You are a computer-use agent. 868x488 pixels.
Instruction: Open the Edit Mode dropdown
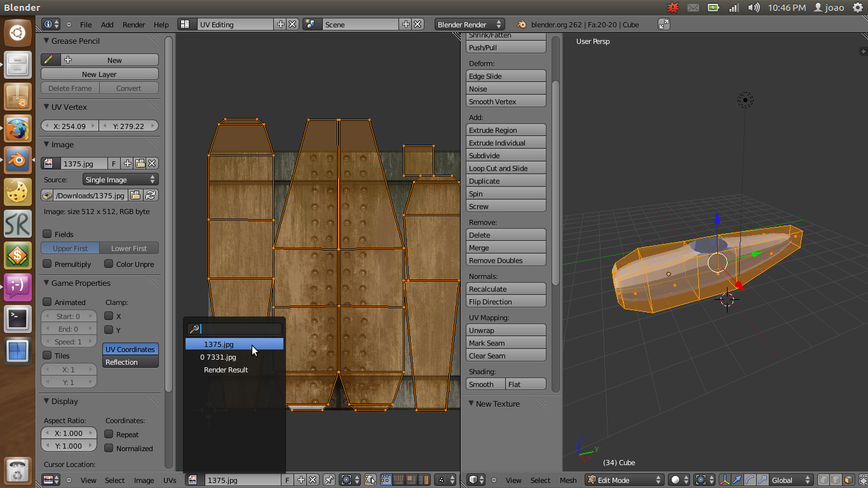(x=623, y=480)
